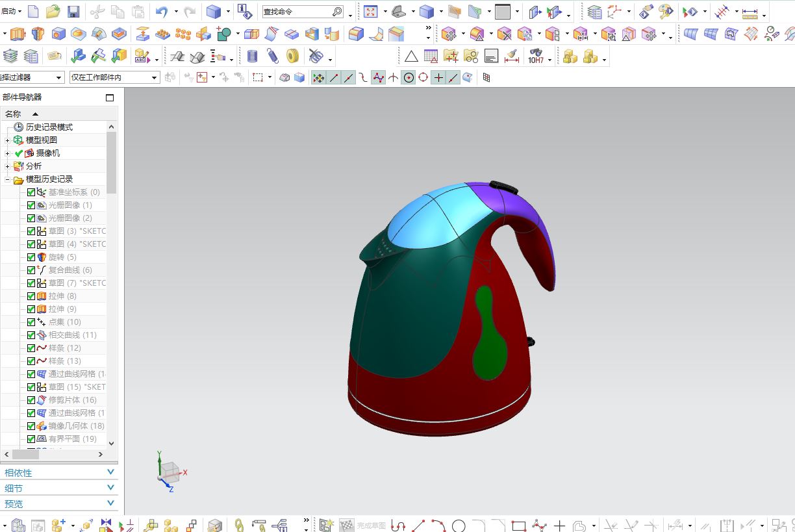This screenshot has width=795, height=532.
Task: Expand the 摄像机 tree node
Action: 8,153
